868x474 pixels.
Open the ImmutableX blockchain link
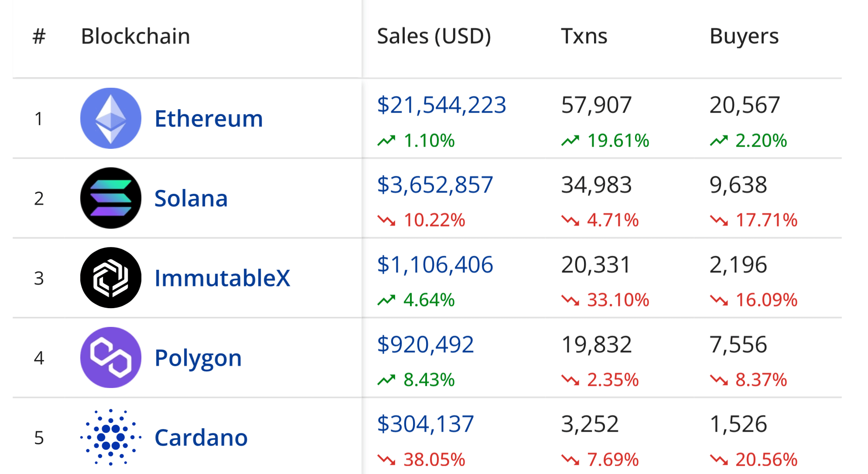coord(222,278)
